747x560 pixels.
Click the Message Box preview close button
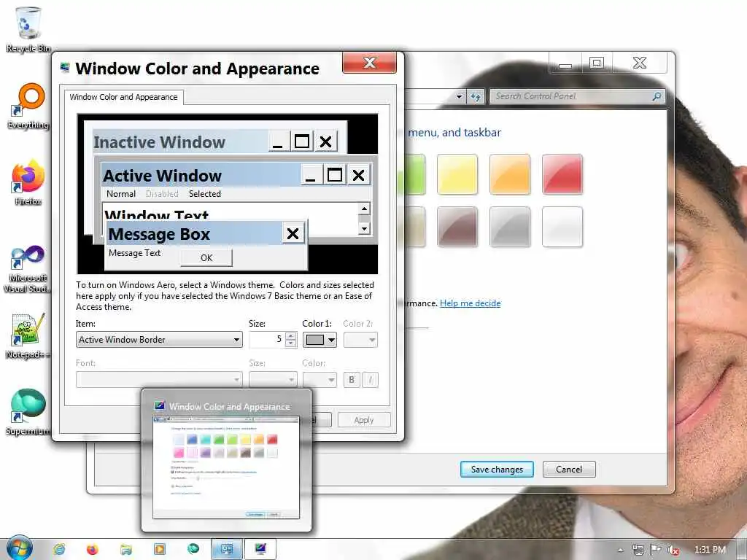click(x=293, y=233)
